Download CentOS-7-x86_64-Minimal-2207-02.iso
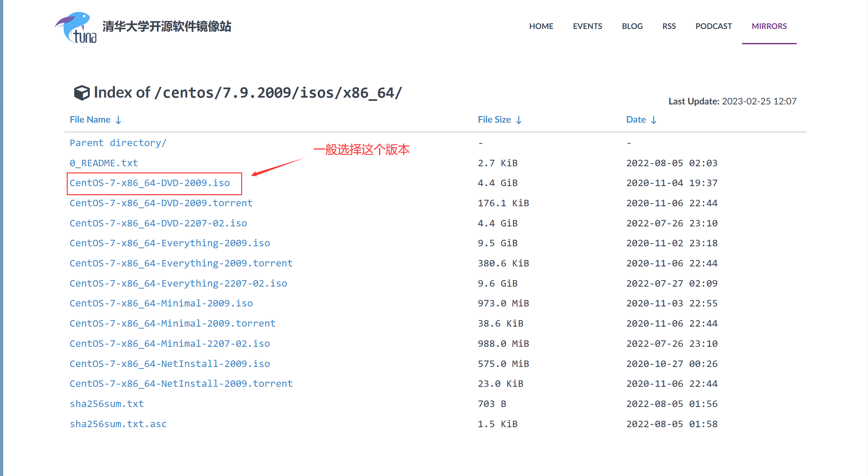The width and height of the screenshot is (868, 476). click(170, 344)
